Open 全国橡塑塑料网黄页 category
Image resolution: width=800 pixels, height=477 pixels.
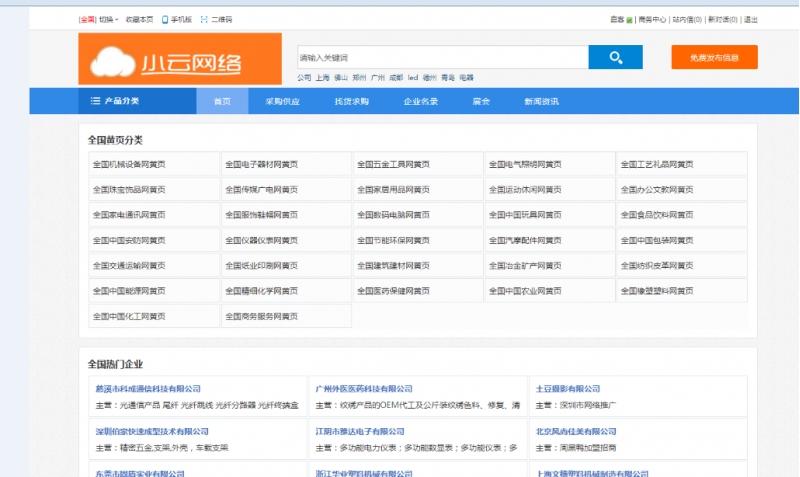pyautogui.click(x=657, y=291)
